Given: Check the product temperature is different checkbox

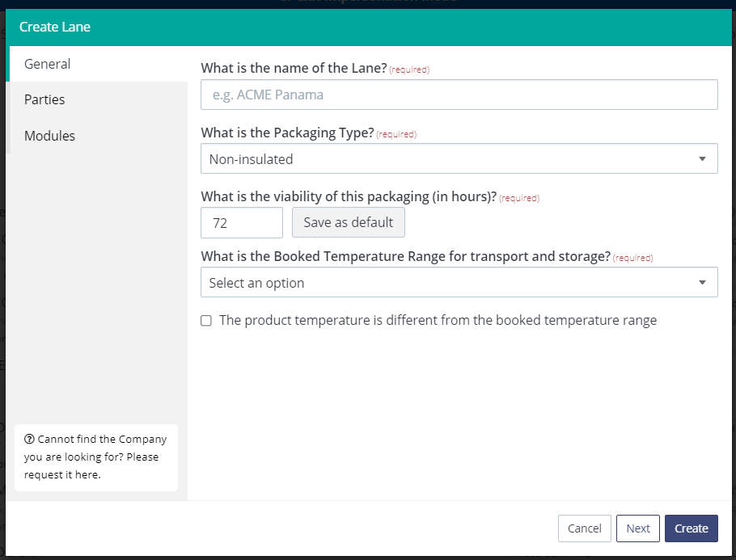Looking at the screenshot, I should click(x=206, y=320).
